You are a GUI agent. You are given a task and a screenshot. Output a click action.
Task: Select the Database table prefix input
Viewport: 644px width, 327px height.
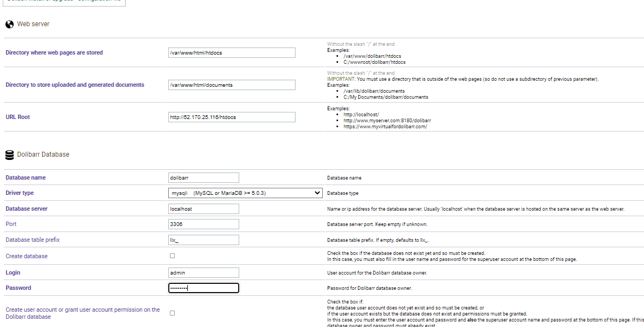pos(204,240)
